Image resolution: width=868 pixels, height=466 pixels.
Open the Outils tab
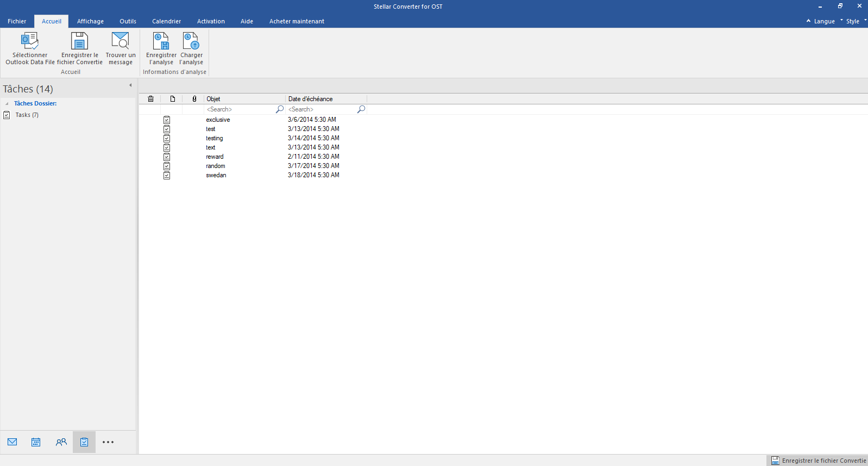(128, 21)
